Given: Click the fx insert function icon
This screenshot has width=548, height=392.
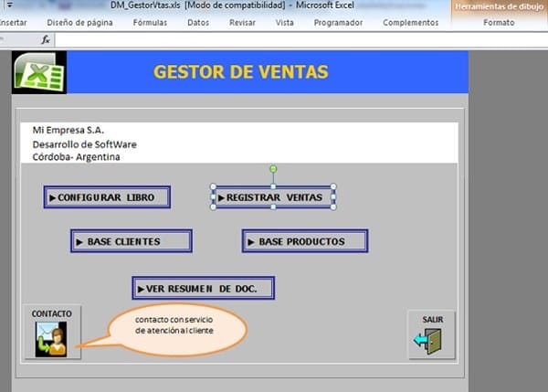Looking at the screenshot, I should click(x=46, y=40).
